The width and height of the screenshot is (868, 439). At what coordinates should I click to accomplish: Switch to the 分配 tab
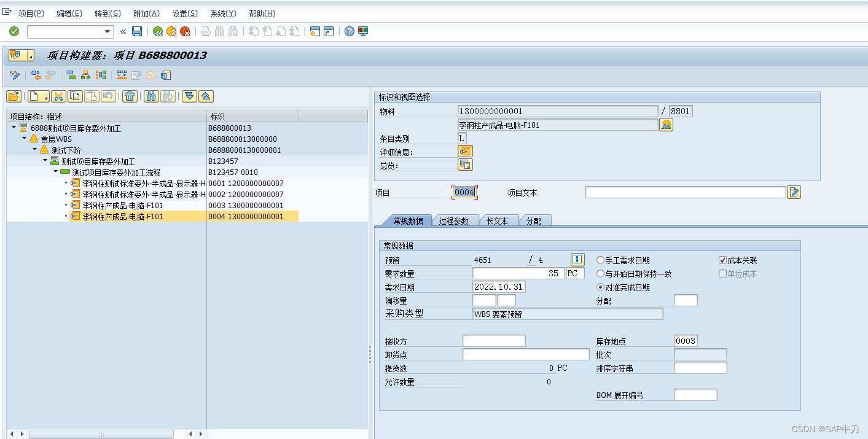(x=534, y=221)
